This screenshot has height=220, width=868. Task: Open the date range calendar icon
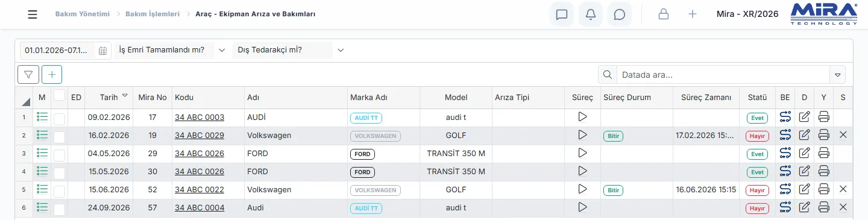tap(103, 51)
